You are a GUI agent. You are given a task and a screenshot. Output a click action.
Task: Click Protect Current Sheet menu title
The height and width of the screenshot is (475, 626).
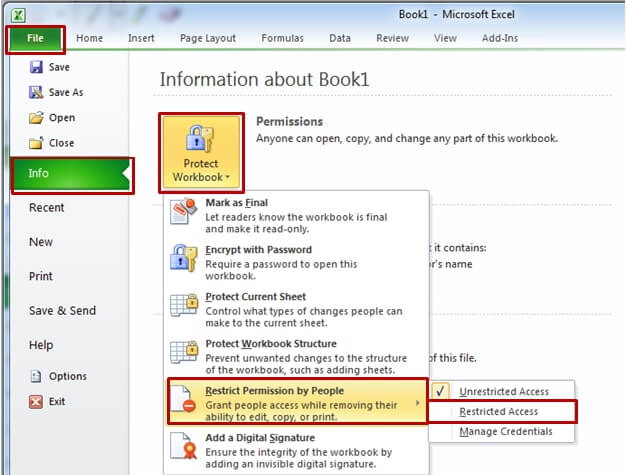pos(256,297)
